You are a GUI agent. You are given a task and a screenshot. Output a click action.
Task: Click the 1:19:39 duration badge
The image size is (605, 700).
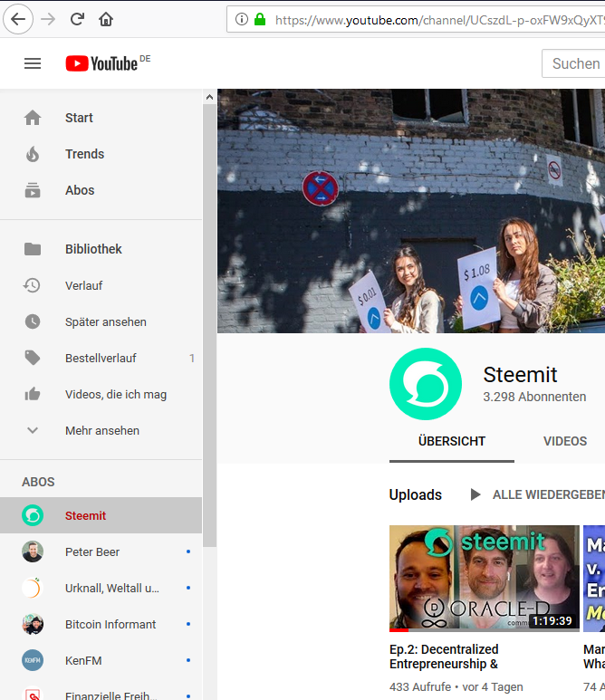tap(552, 621)
